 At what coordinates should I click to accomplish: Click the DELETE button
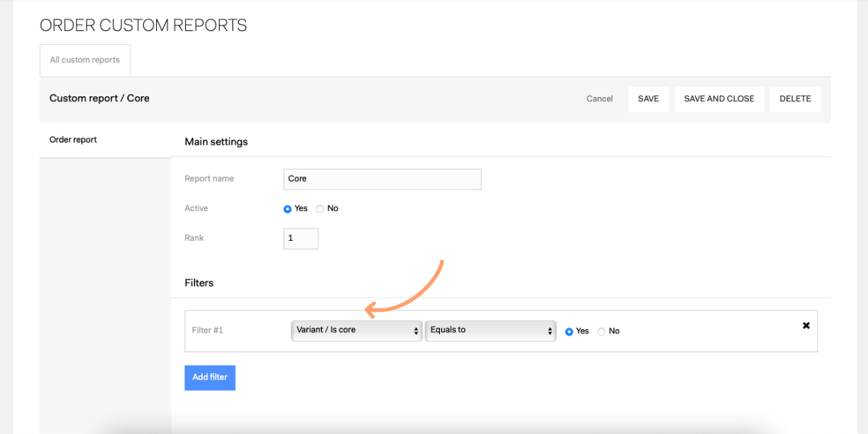pyautogui.click(x=795, y=99)
